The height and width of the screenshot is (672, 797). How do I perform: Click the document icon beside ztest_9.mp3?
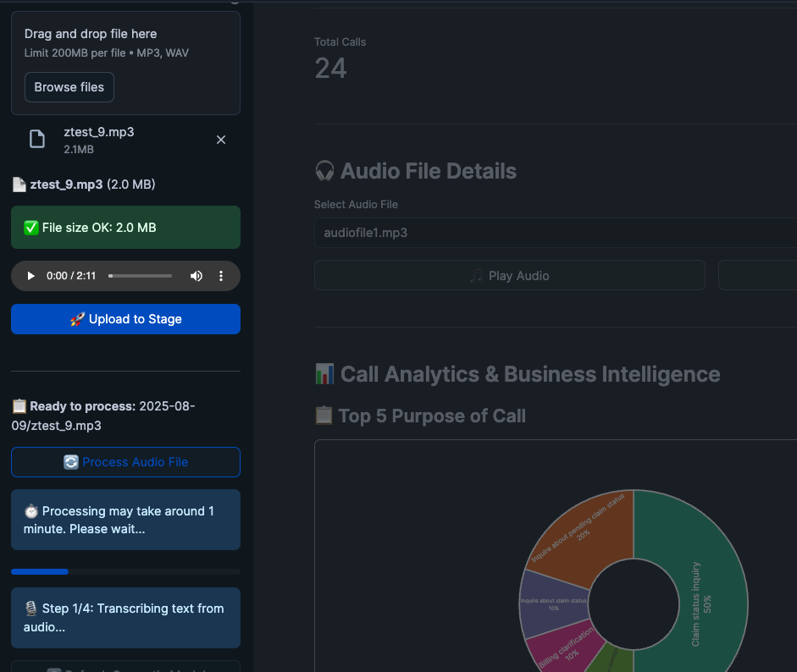click(x=37, y=140)
